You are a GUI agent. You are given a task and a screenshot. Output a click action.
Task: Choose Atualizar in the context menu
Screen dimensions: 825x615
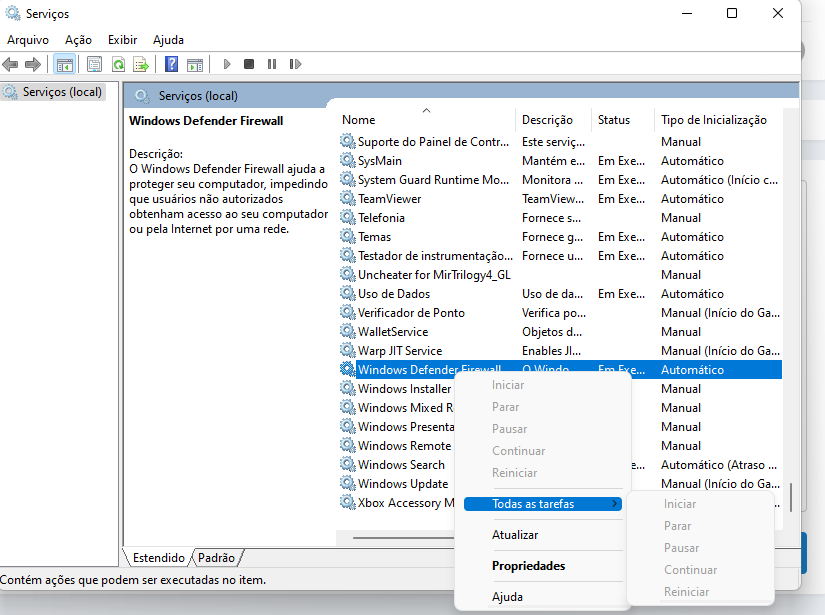click(x=515, y=535)
